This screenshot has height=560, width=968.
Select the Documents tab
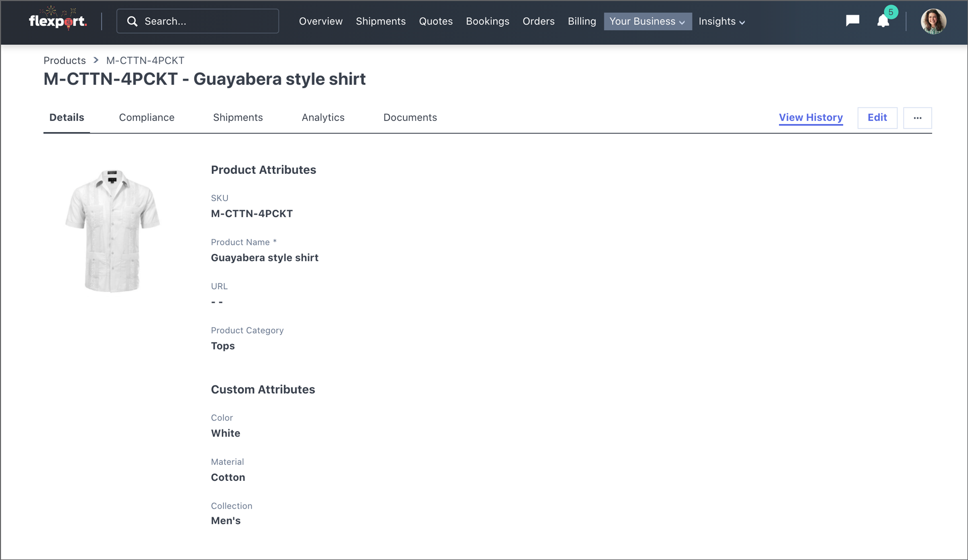point(410,117)
